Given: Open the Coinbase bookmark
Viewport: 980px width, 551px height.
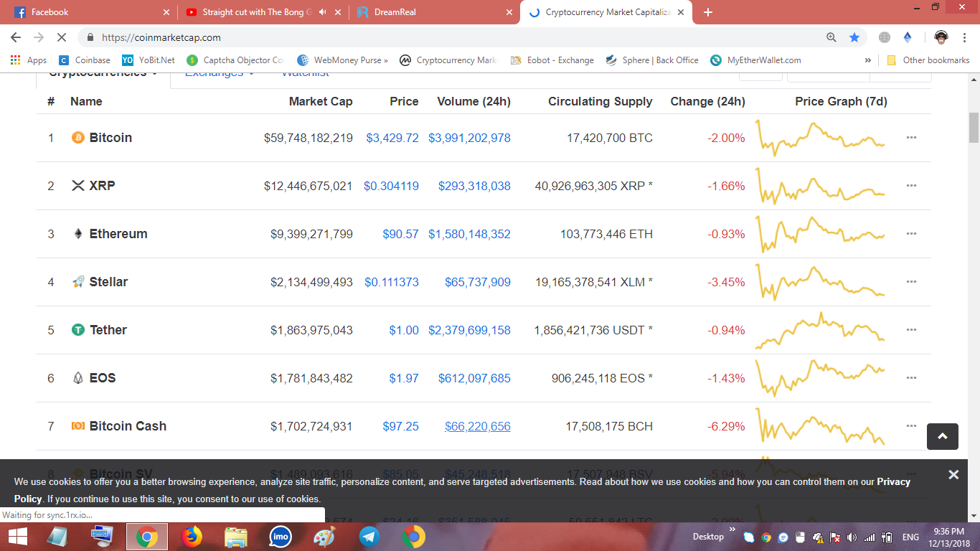Looking at the screenshot, I should tap(85, 60).
